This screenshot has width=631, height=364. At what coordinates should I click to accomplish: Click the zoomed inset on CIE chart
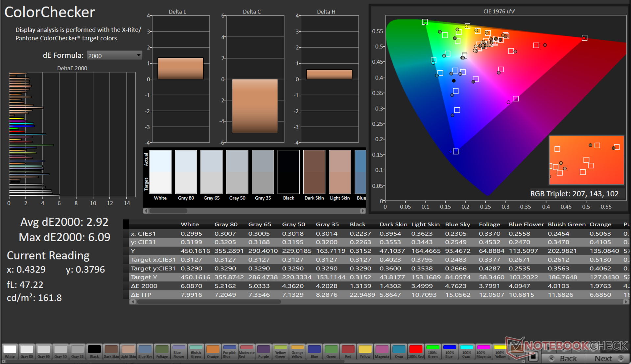tap(586, 160)
